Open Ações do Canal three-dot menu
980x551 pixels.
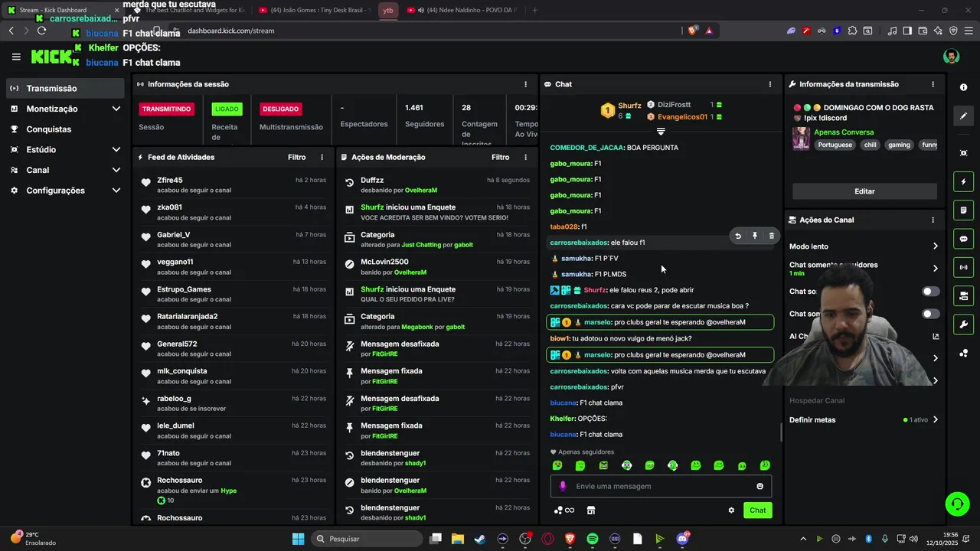coord(933,220)
